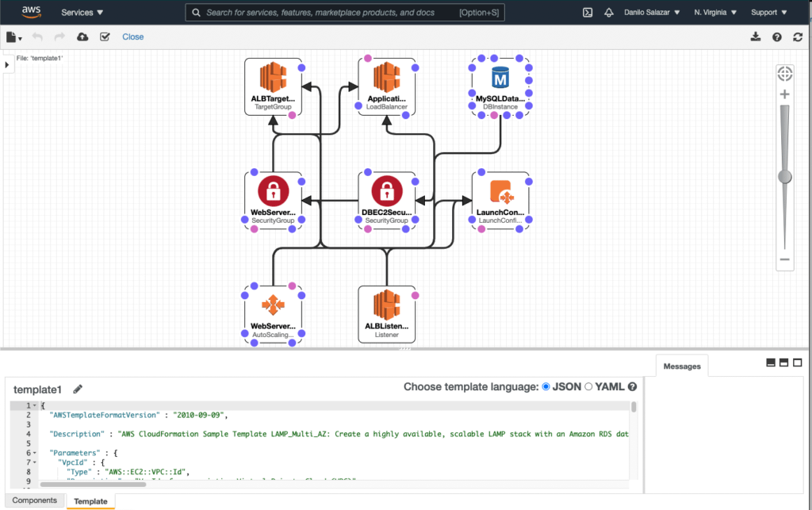Minimize the bottom editor pane

tap(771, 363)
